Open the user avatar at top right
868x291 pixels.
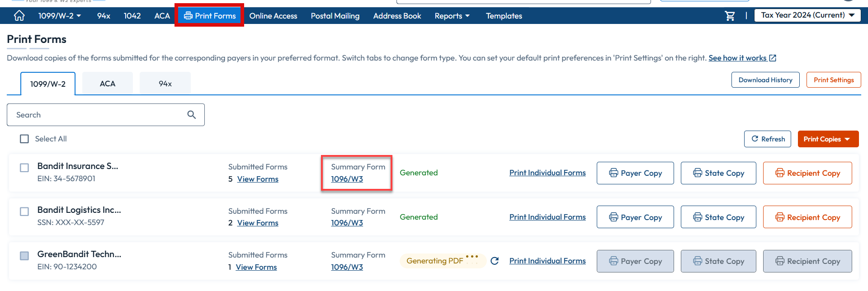tap(849, 2)
